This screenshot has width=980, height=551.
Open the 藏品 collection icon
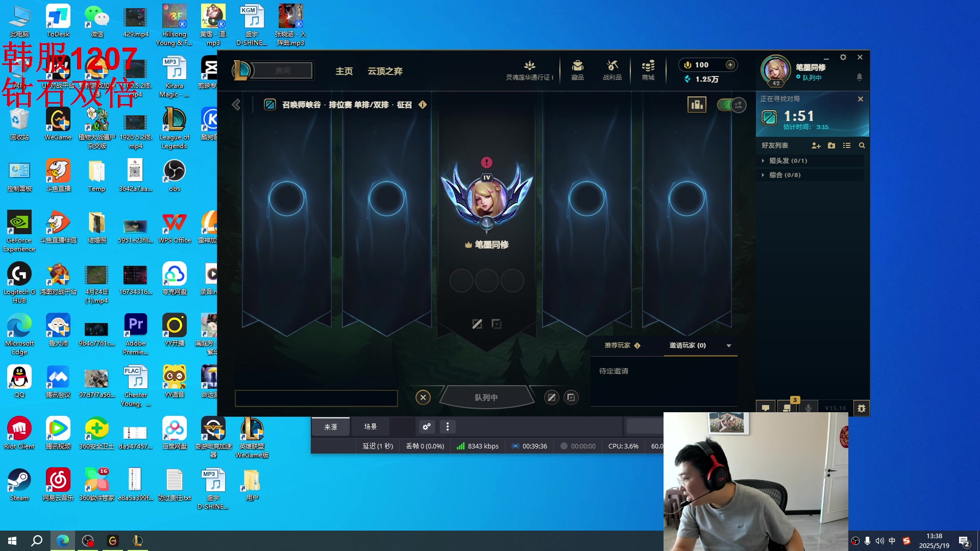(577, 66)
